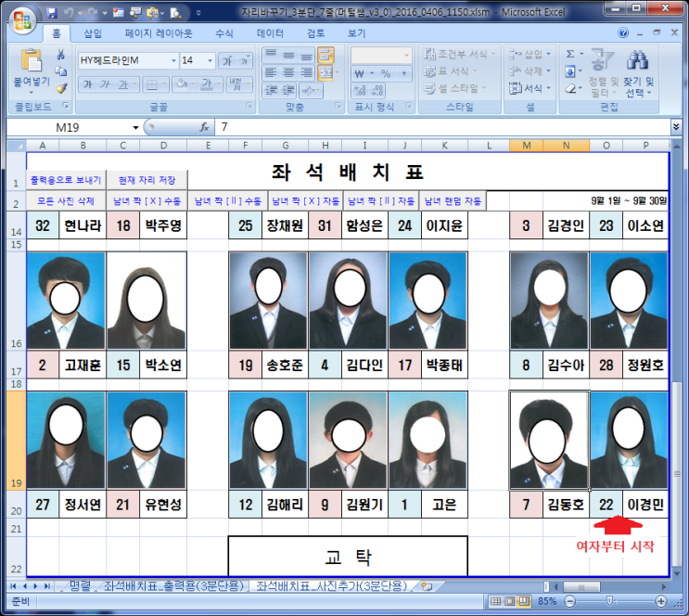Image resolution: width=689 pixels, height=616 pixels.
Task: Click the Save icon in quick access toolbar
Action: pos(52,13)
